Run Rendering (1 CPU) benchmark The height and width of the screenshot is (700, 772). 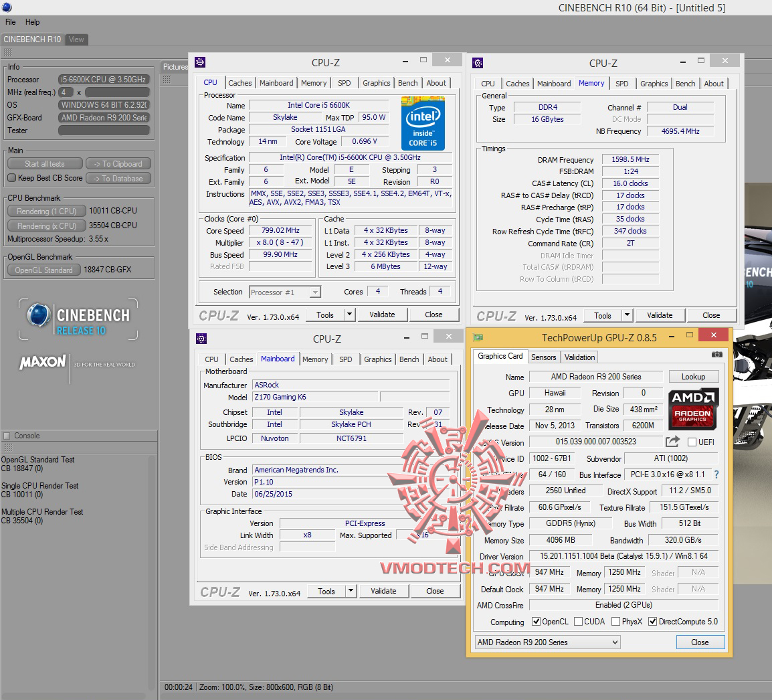coord(47,211)
